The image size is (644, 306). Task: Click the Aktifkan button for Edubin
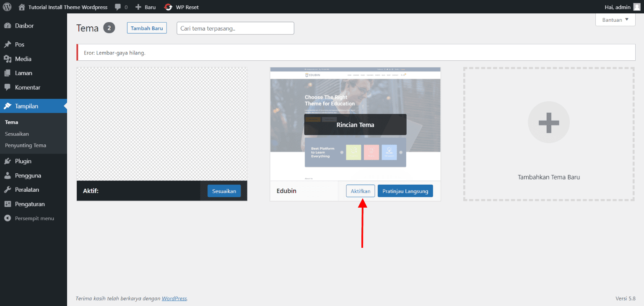(x=360, y=191)
